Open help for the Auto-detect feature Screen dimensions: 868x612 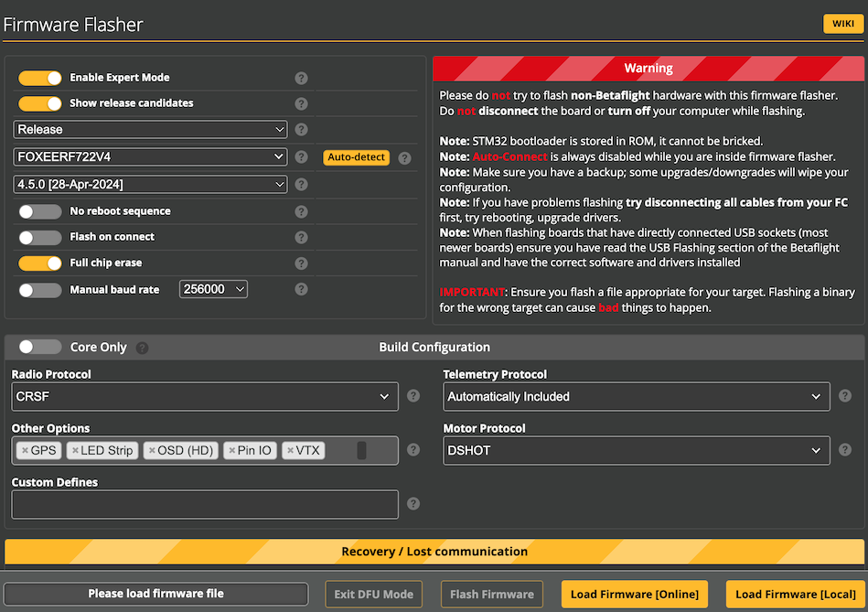402,157
